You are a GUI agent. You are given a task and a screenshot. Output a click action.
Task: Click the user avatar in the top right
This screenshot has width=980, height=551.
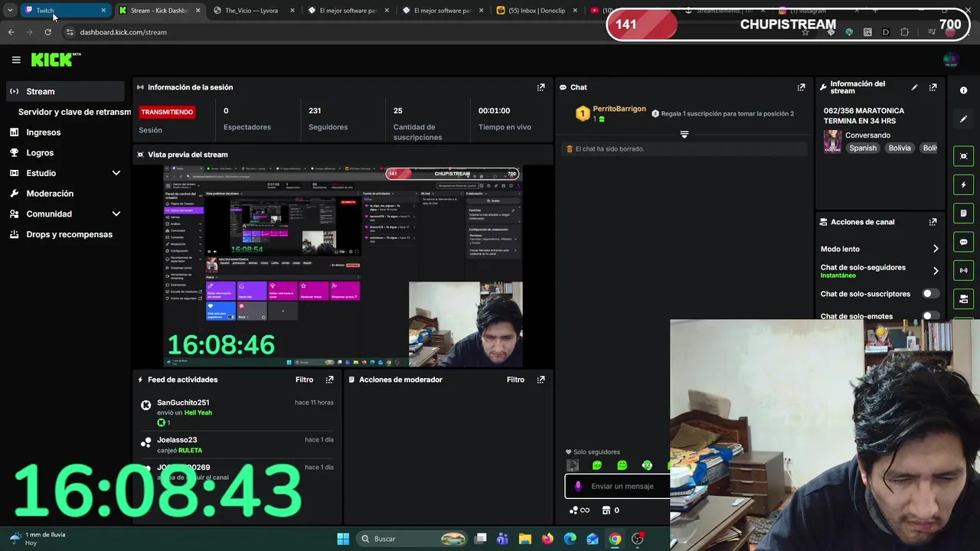pos(951,60)
